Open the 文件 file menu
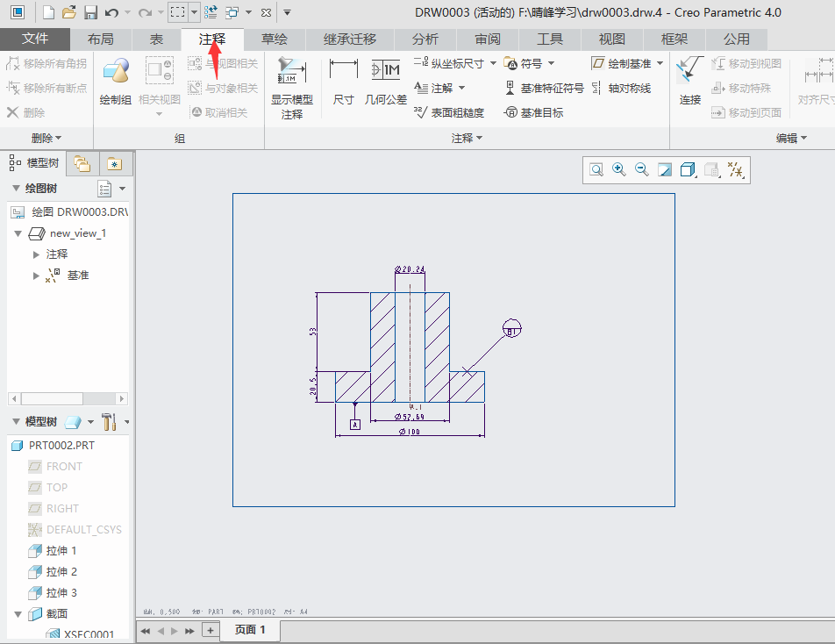 coord(35,39)
